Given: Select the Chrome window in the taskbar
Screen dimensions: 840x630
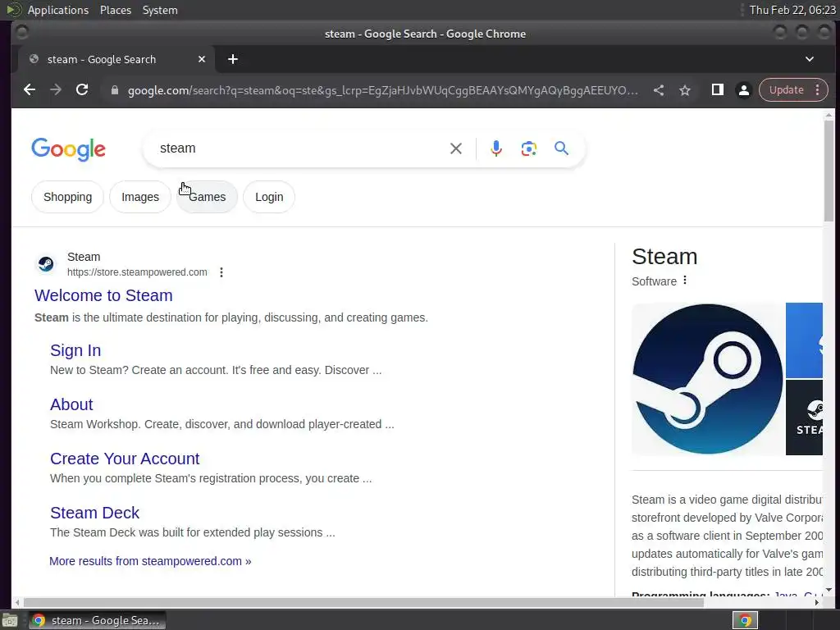Looking at the screenshot, I should 97,620.
